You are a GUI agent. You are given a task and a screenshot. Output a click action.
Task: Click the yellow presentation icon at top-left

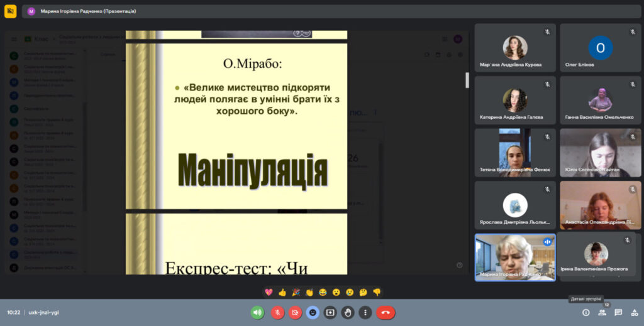10,11
